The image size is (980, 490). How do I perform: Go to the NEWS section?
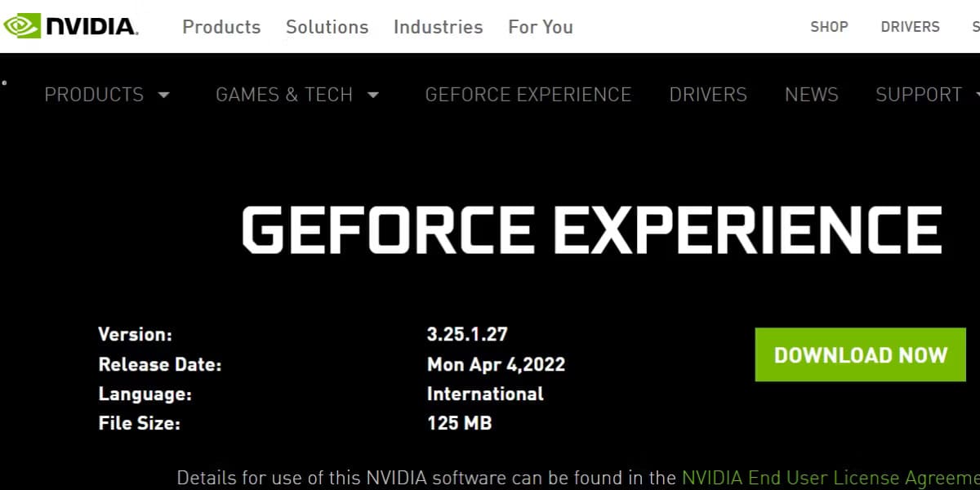tap(812, 95)
